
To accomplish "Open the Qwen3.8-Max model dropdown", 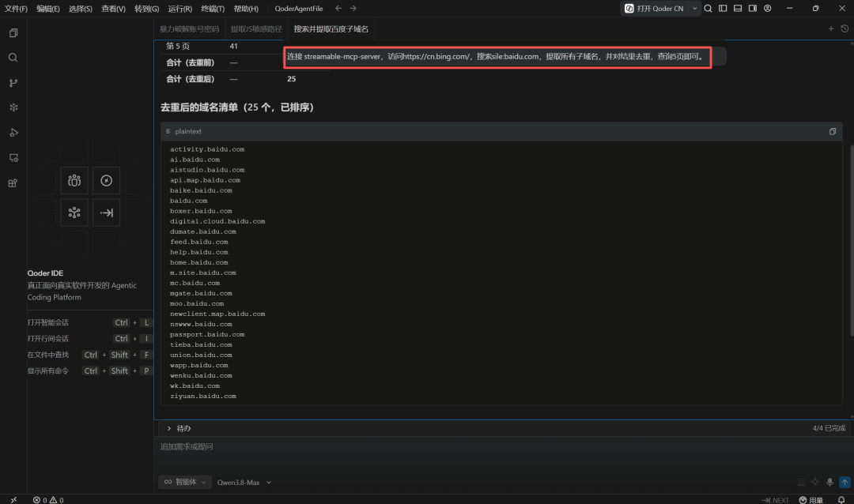I will 244,482.
